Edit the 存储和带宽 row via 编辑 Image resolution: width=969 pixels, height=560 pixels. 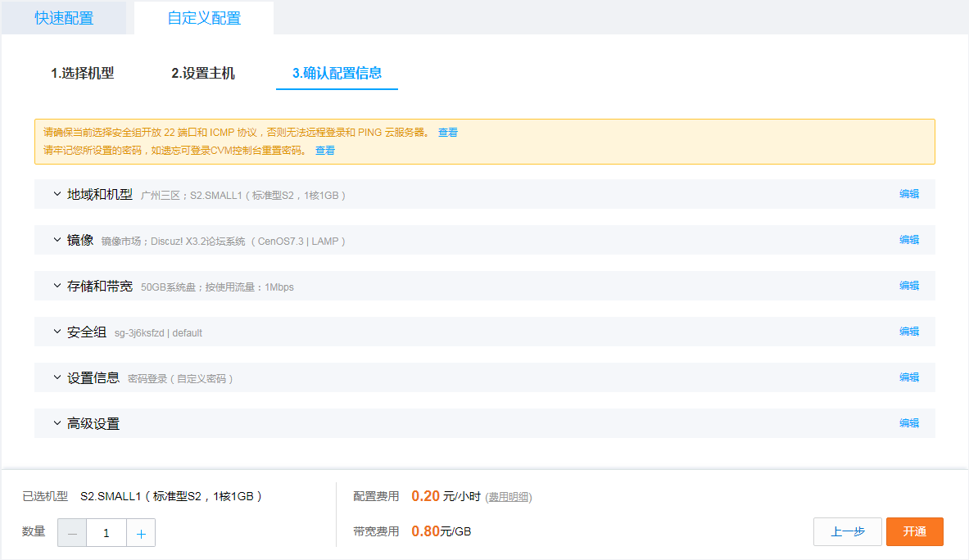pyautogui.click(x=909, y=285)
